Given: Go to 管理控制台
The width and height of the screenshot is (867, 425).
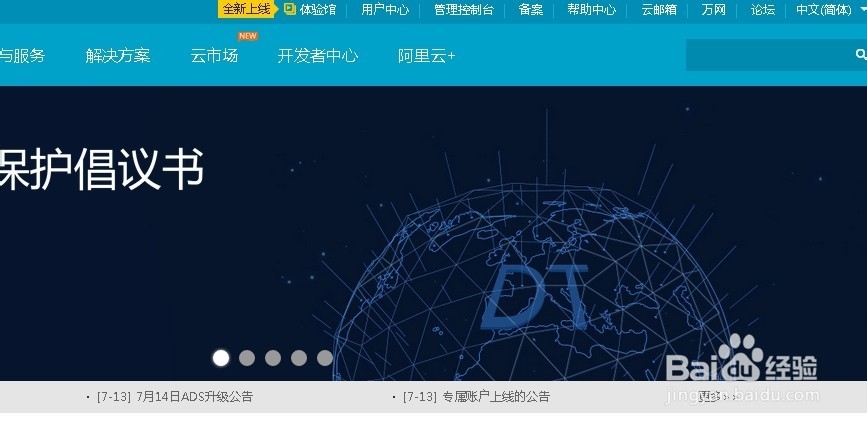Looking at the screenshot, I should pyautogui.click(x=463, y=9).
